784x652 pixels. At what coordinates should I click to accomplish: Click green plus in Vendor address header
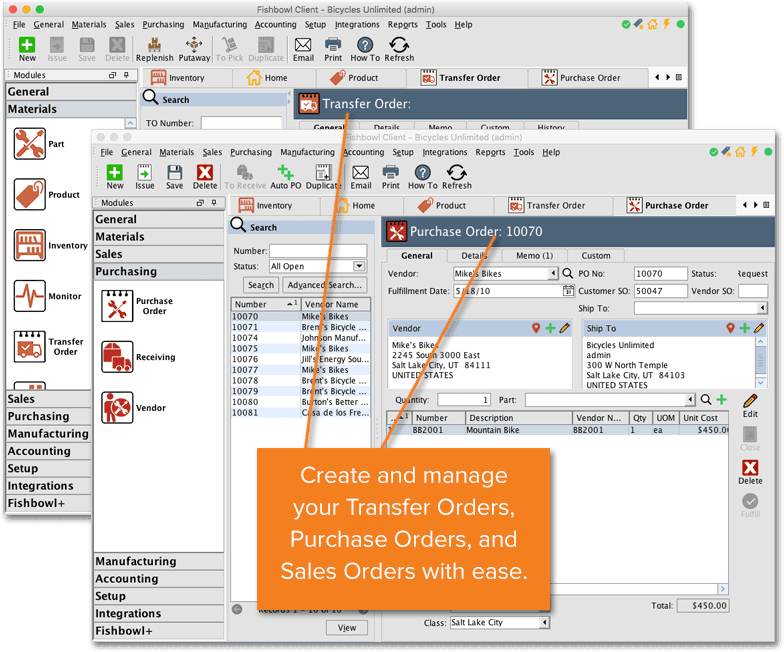click(550, 328)
